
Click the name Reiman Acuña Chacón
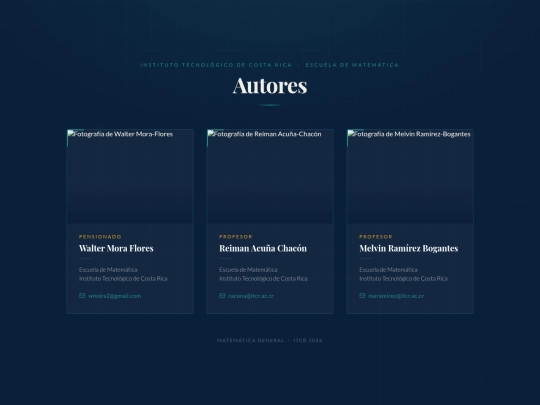tap(263, 248)
